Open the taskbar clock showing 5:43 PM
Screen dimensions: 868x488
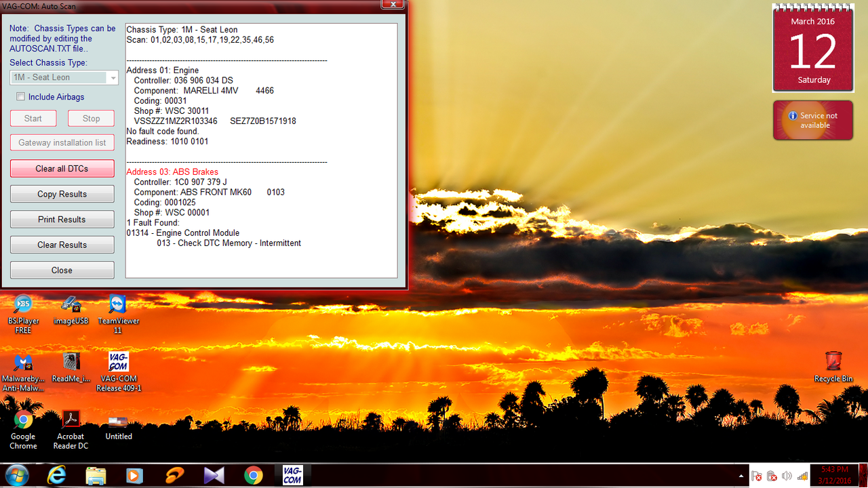pos(835,475)
